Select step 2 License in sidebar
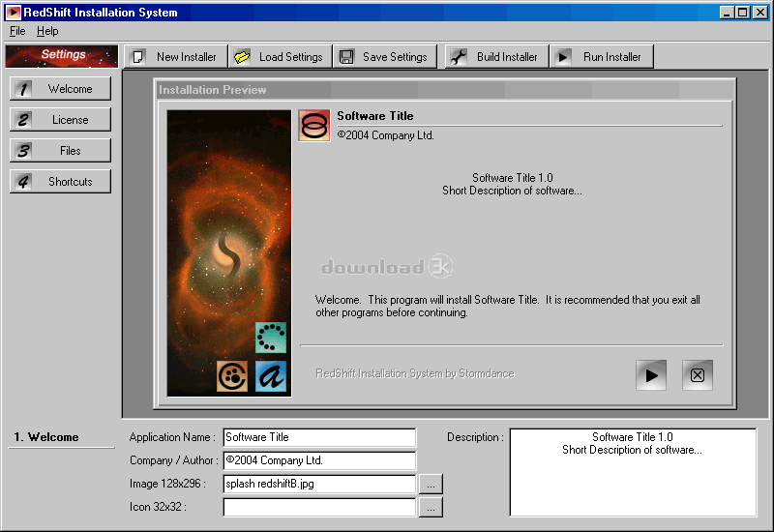Viewport: 774px width, 532px height. [60, 119]
